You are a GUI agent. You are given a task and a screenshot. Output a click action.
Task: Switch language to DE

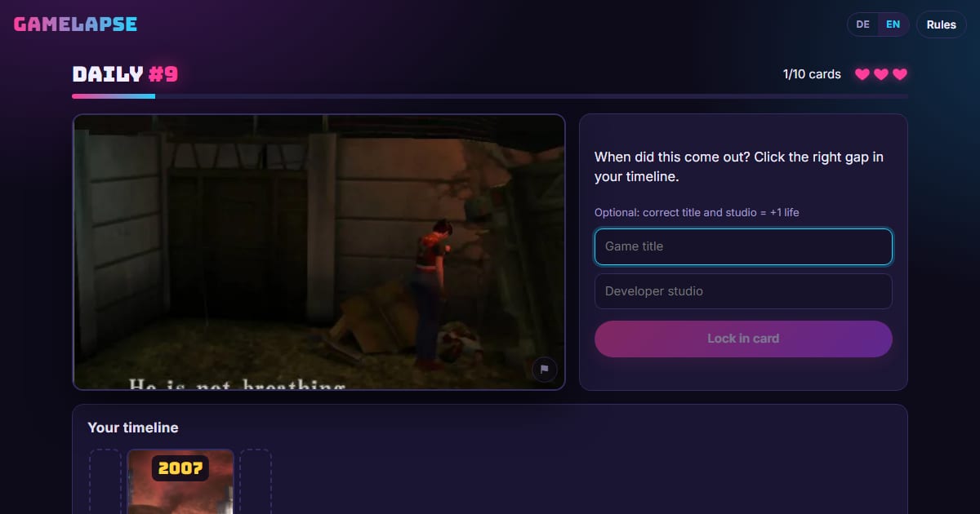tap(862, 24)
